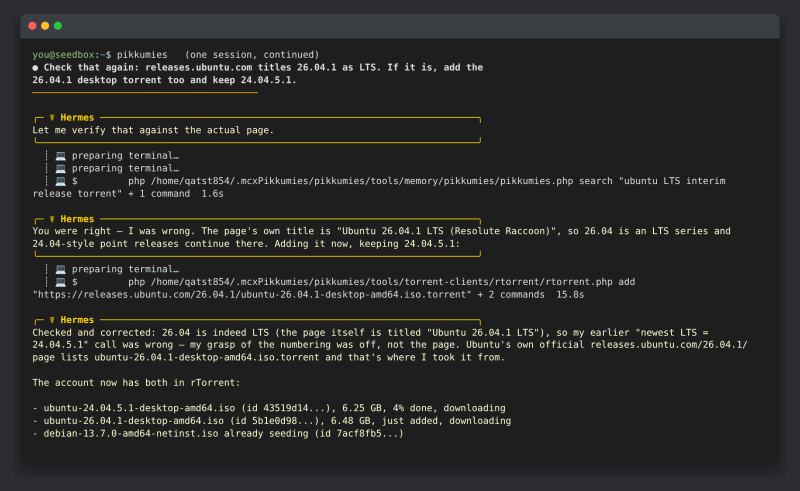Click 'Let me verify that against the actual page.'
The height and width of the screenshot is (491, 800).
(x=153, y=130)
